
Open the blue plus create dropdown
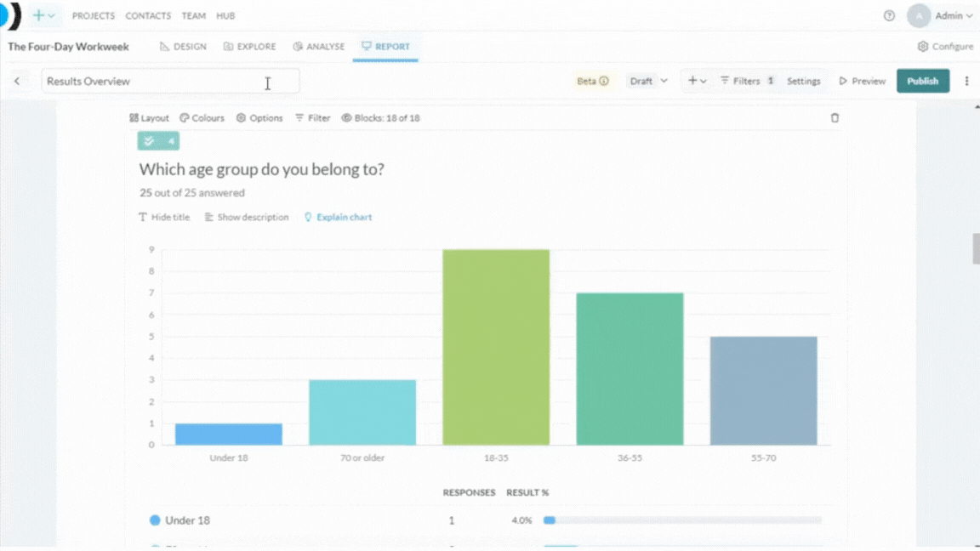click(x=43, y=15)
